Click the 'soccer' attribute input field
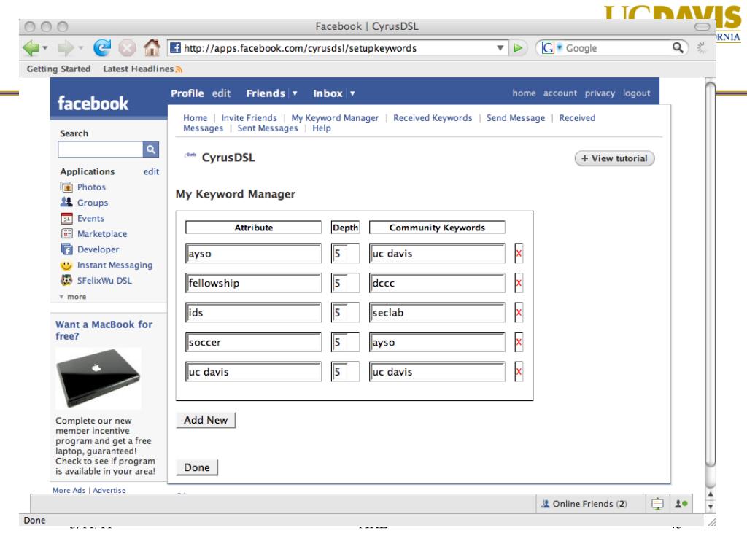This screenshot has width=747, height=560. (x=253, y=342)
